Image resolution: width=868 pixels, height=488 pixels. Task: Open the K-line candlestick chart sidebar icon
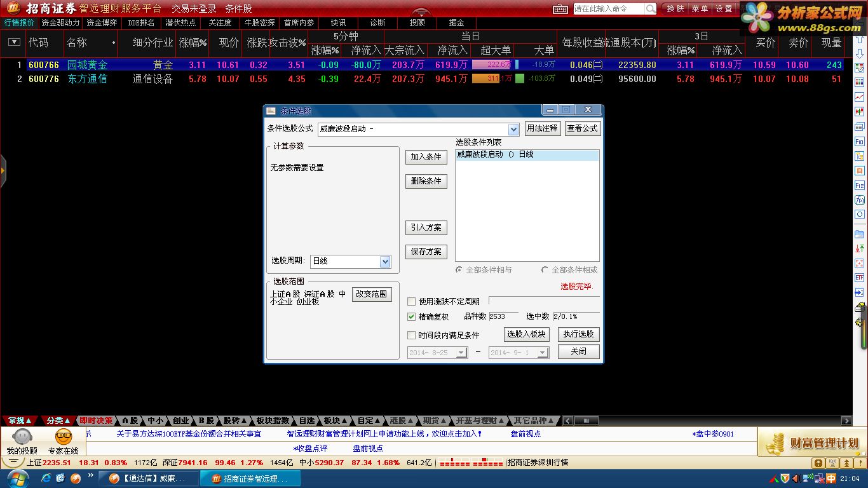click(x=860, y=112)
